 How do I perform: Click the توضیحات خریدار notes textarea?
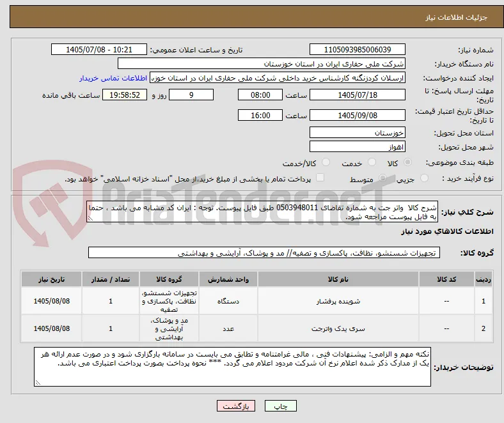pos(232,367)
